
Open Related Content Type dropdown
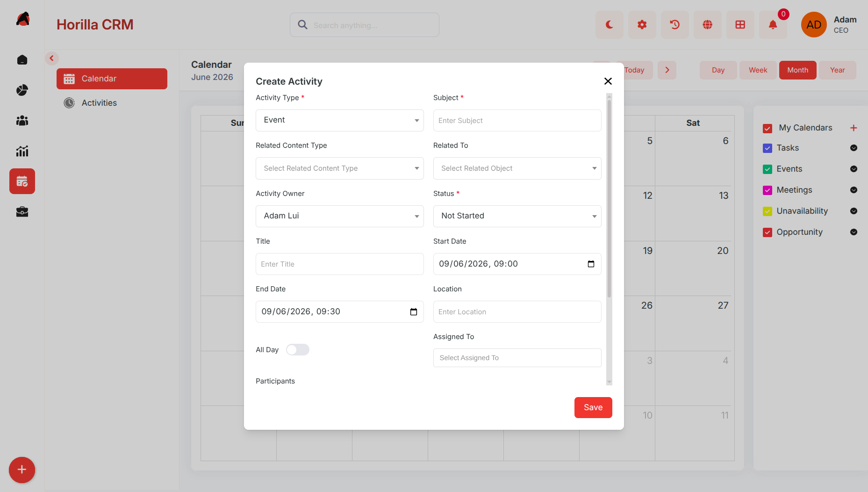[340, 168]
